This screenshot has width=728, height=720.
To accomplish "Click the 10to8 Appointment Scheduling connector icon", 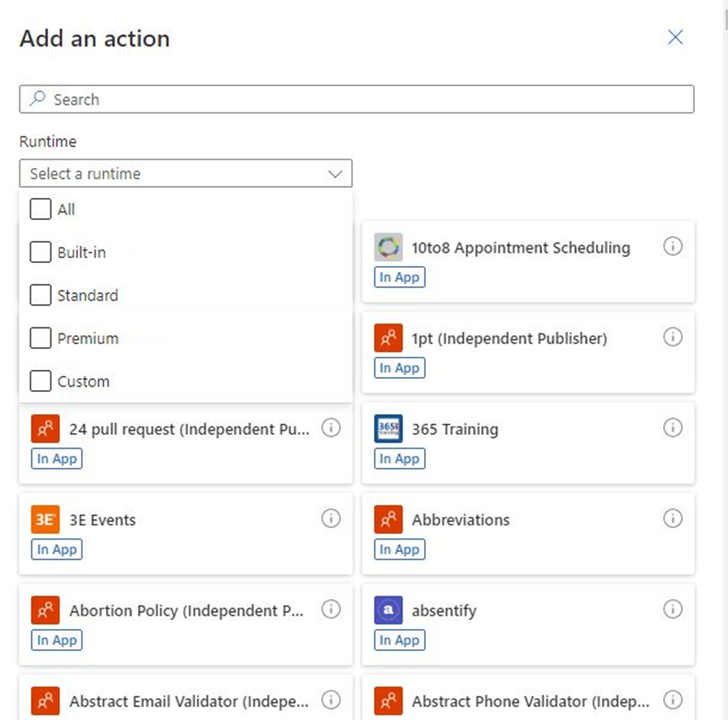I will [x=388, y=248].
